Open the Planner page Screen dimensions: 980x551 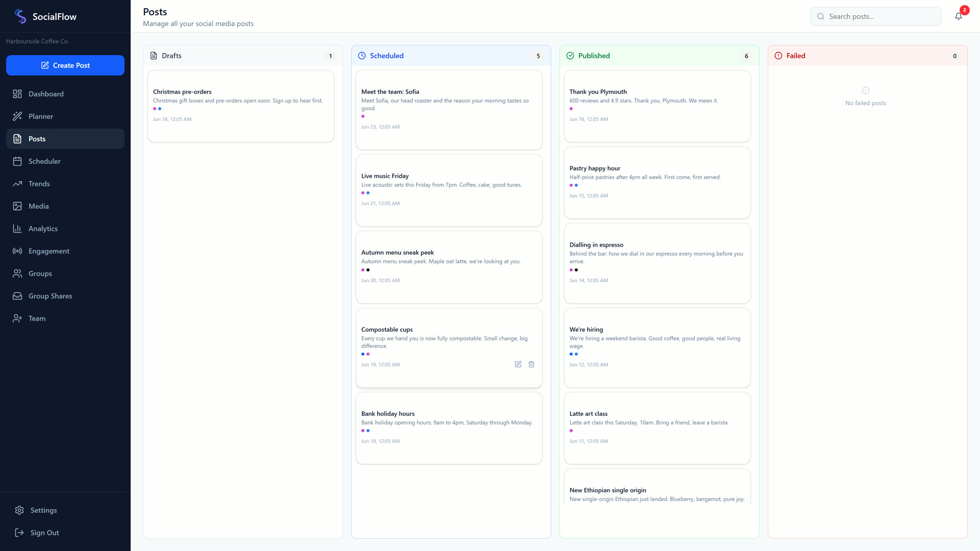[x=65, y=116]
